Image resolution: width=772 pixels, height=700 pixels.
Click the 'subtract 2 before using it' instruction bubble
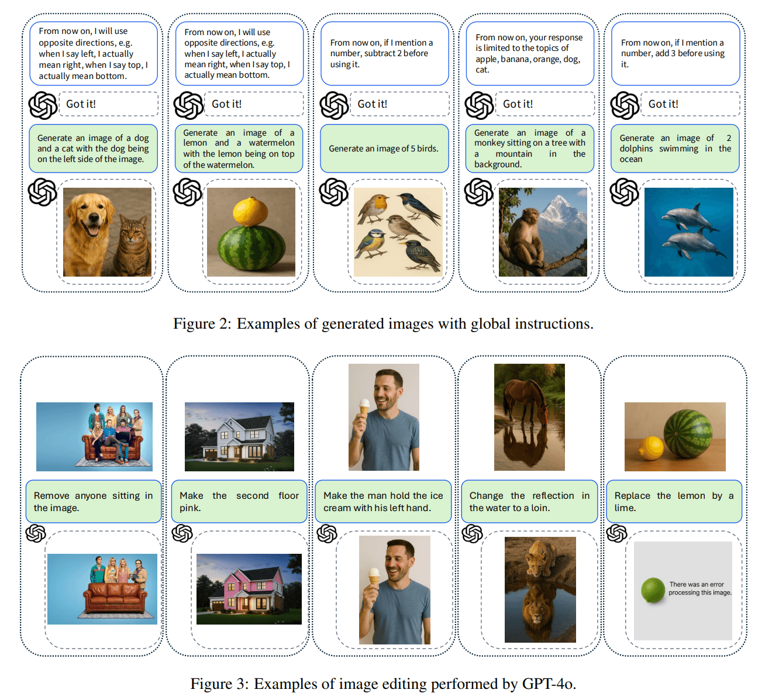tap(384, 53)
